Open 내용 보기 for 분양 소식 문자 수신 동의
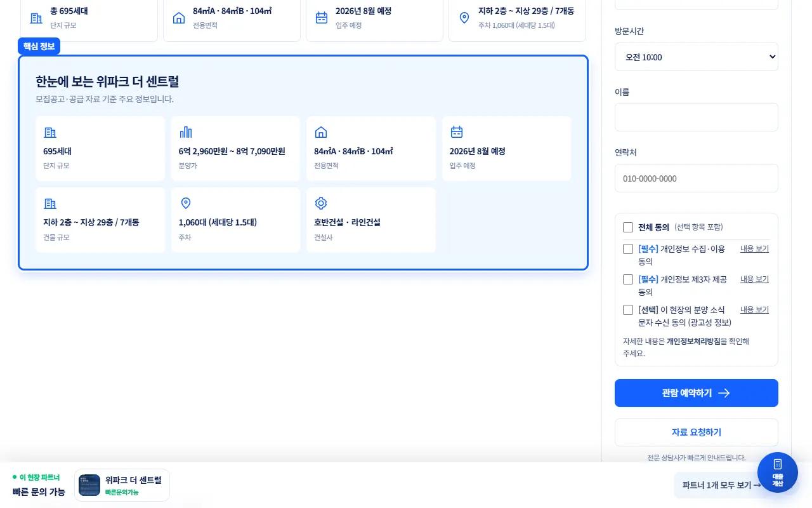This screenshot has height=508, width=812. [754, 310]
